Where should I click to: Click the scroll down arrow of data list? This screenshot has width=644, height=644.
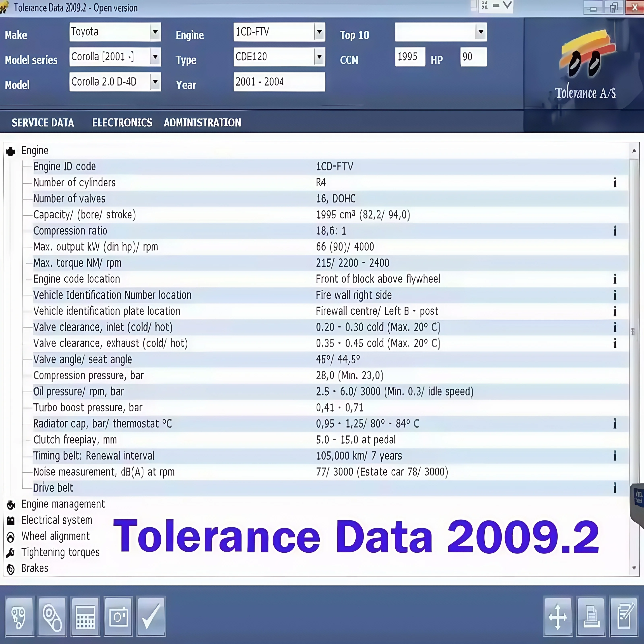[x=634, y=568]
